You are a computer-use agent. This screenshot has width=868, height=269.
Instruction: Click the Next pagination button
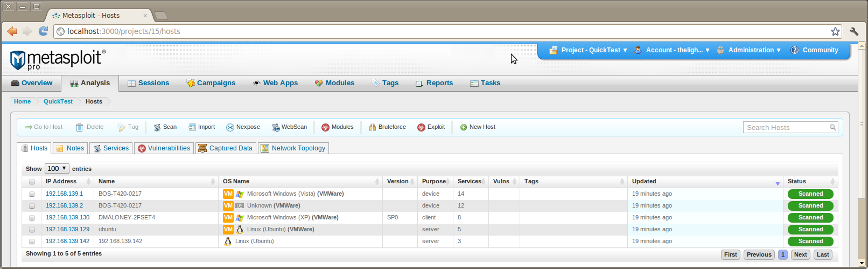(800, 254)
